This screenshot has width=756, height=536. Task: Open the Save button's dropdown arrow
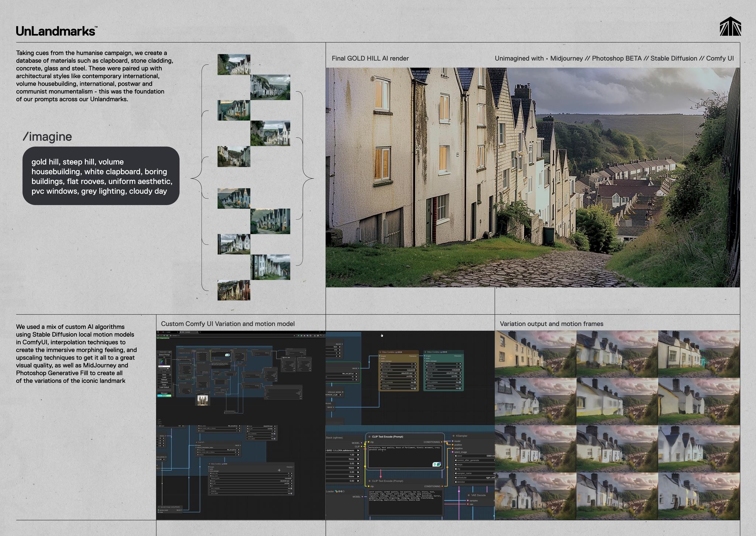click(170, 375)
